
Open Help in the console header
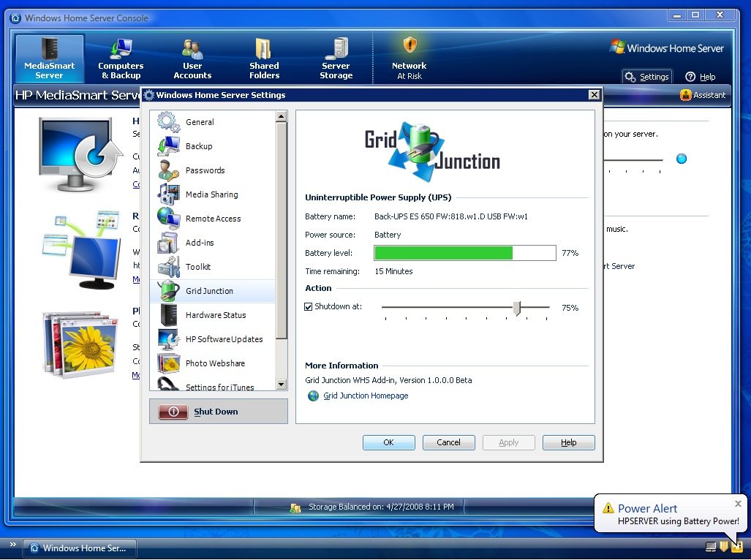coord(701,77)
